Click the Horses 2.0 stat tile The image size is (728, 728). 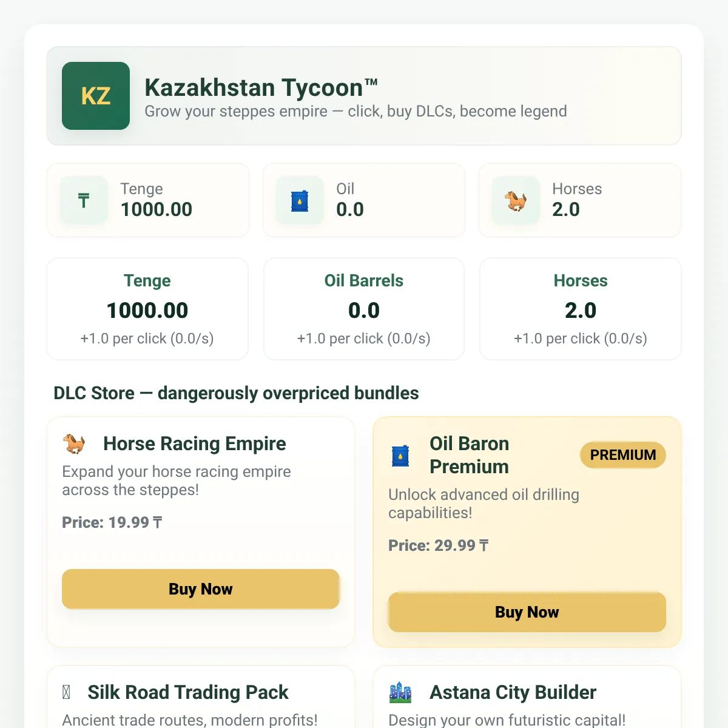coord(580,200)
